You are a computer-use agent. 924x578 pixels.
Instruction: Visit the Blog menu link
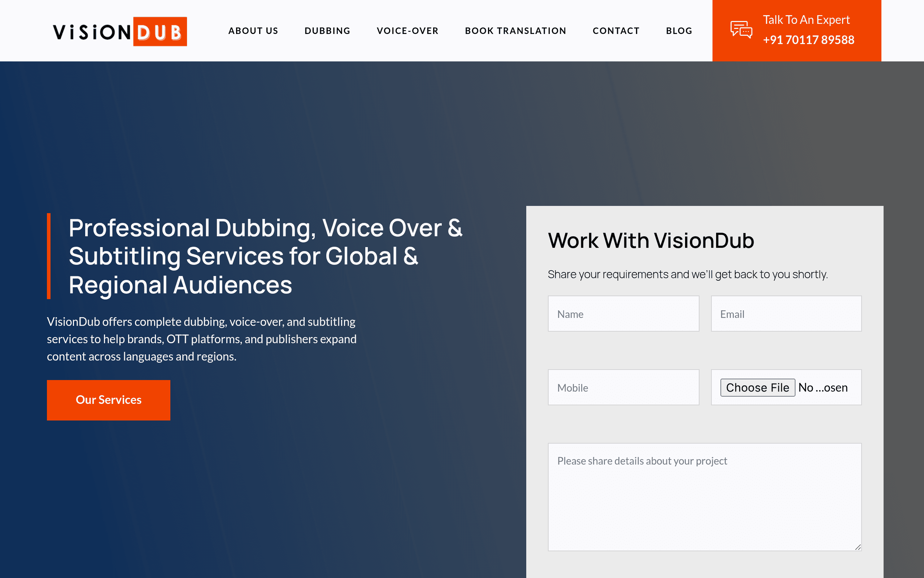coord(679,31)
